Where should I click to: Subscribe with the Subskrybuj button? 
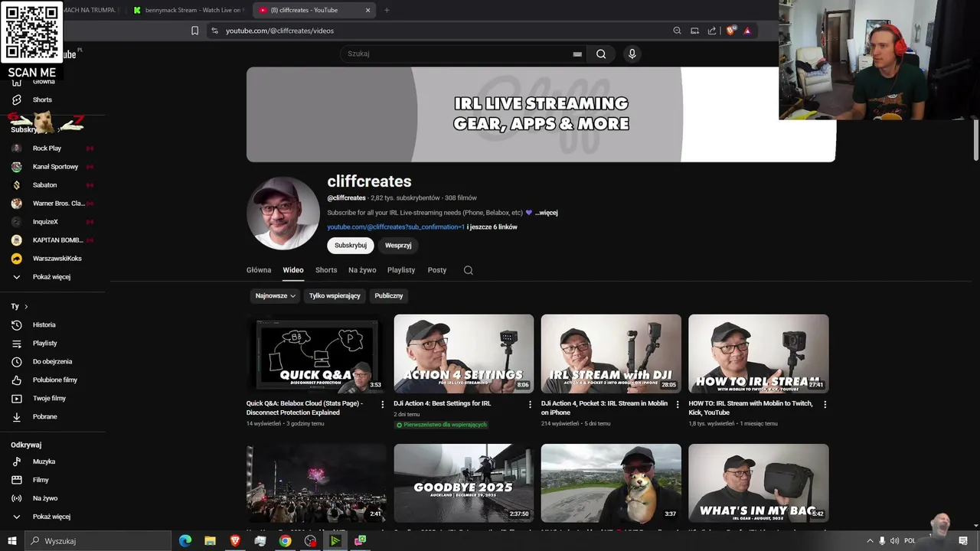pyautogui.click(x=351, y=246)
